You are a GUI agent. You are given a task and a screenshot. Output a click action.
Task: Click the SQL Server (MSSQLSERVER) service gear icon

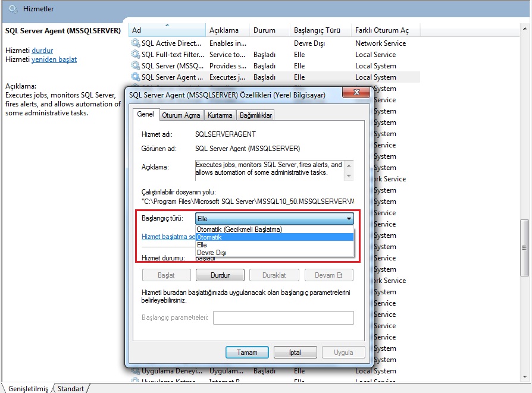(x=135, y=66)
